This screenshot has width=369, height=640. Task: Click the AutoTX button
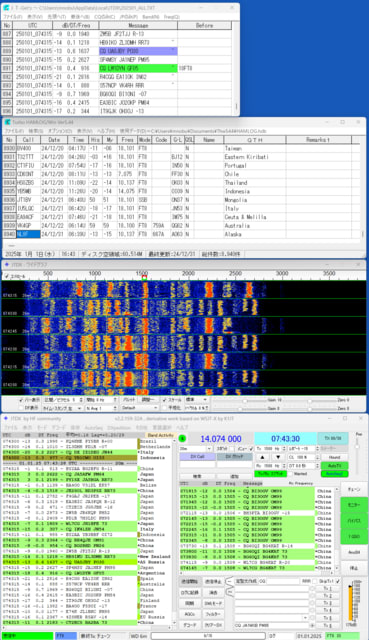[334, 466]
